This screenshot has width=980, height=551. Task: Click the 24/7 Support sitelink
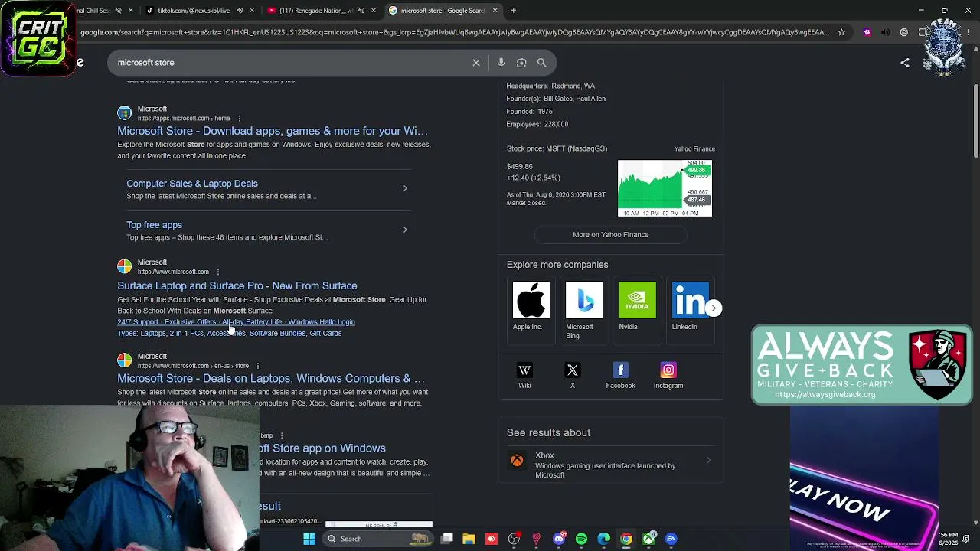point(138,322)
